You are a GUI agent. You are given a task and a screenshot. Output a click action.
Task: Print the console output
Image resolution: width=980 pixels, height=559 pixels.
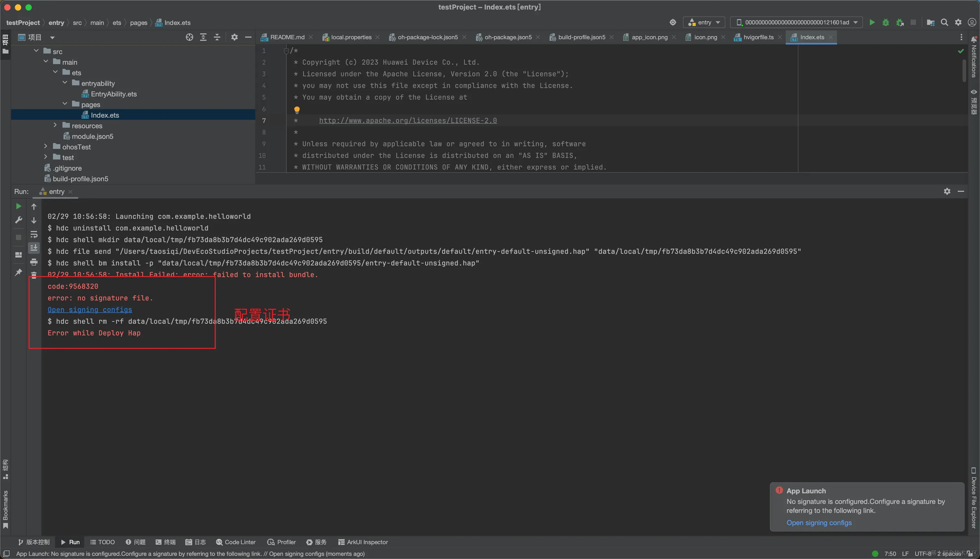click(34, 262)
